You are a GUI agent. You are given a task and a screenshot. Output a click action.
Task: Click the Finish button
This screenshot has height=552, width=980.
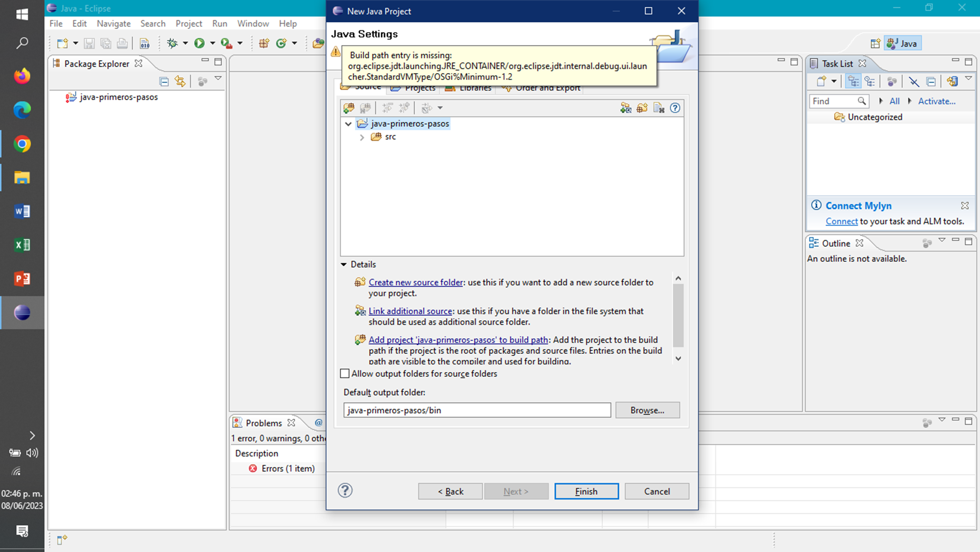(x=586, y=491)
